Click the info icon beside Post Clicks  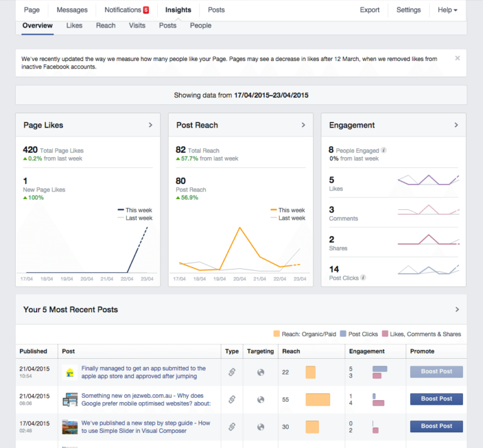coord(363,278)
